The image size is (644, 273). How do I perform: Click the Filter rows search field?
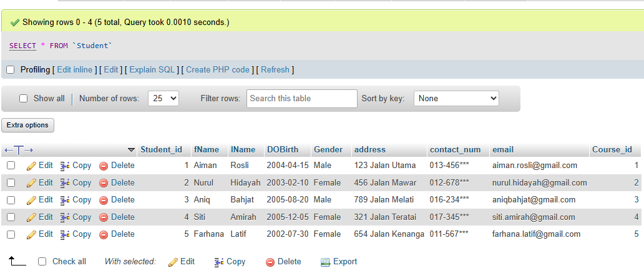coord(302,99)
